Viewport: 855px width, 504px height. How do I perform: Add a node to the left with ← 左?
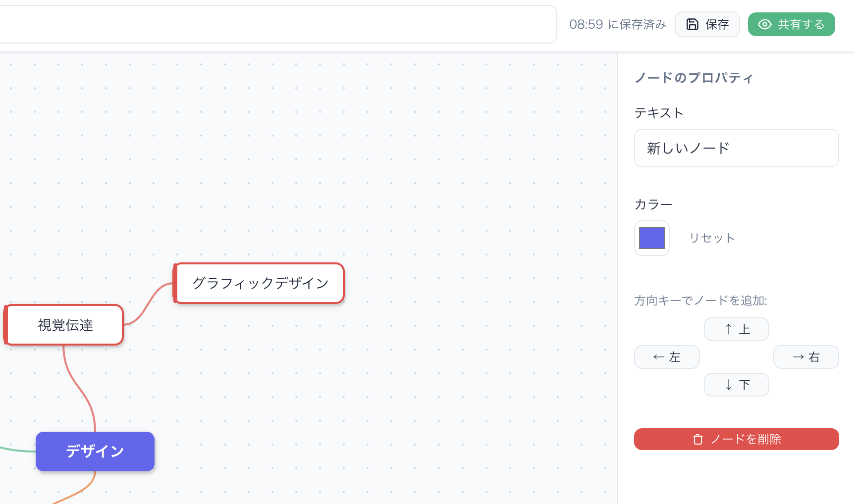click(666, 357)
